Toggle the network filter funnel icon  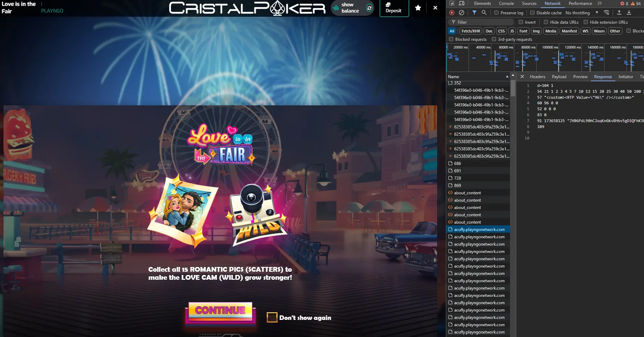click(x=474, y=13)
